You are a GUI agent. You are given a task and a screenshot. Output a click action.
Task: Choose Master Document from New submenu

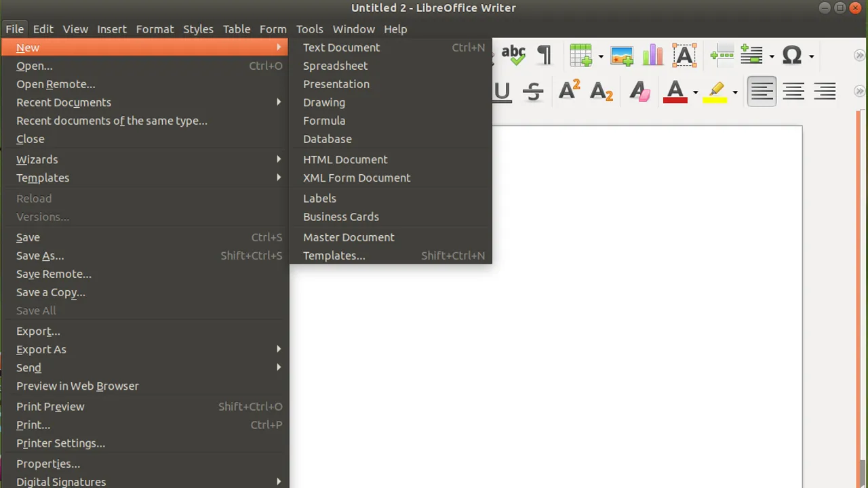click(391, 237)
